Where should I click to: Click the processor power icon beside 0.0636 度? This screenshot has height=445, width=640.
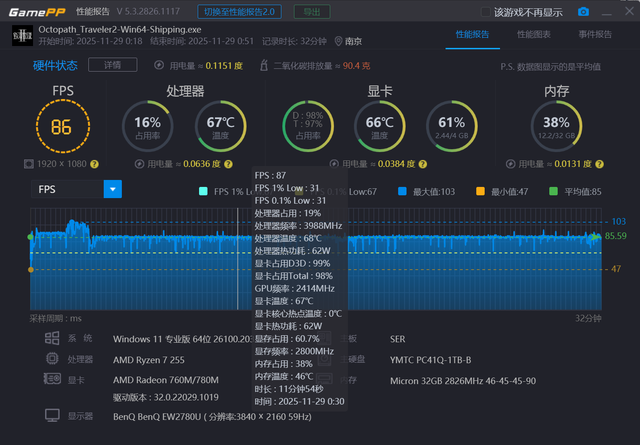point(140,164)
